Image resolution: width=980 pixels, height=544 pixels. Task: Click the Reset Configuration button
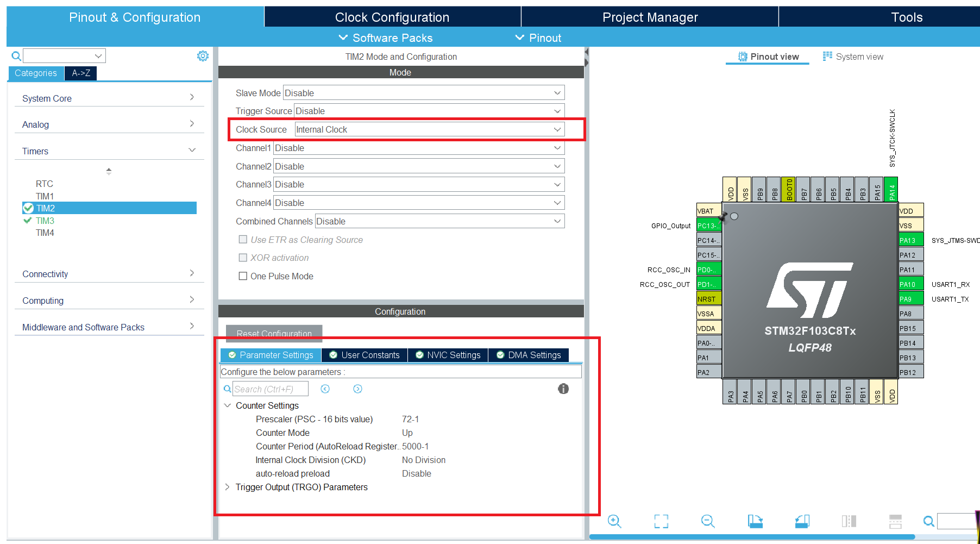click(274, 333)
